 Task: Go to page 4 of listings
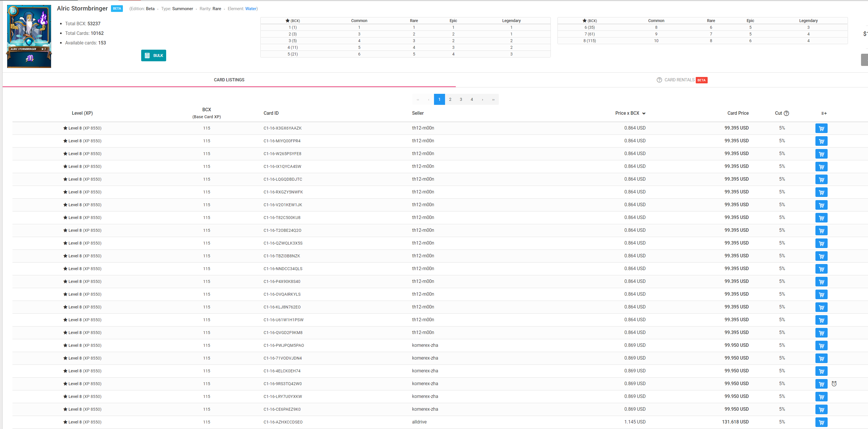472,99
